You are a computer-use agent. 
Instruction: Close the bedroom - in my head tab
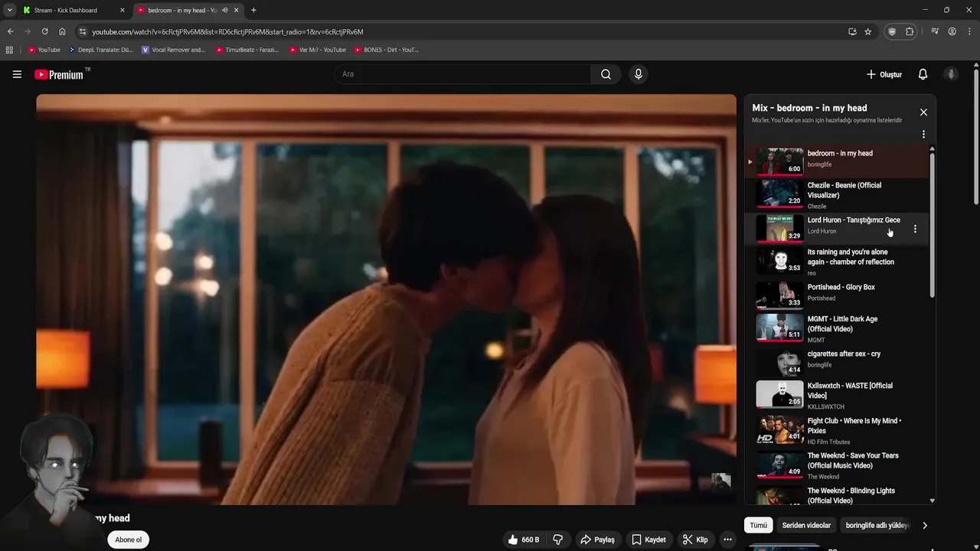pos(237,10)
